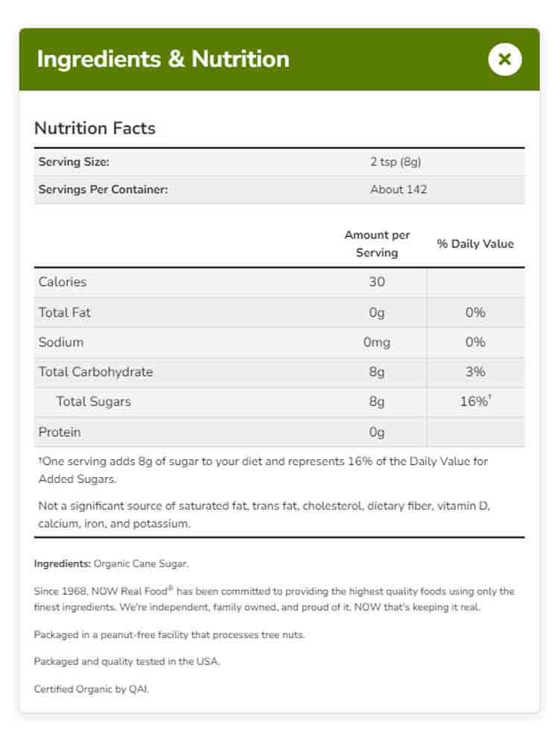Image resolution: width=560 pixels, height=749 pixels.
Task: Select the Total Carbohydrate row label
Action: [95, 372]
